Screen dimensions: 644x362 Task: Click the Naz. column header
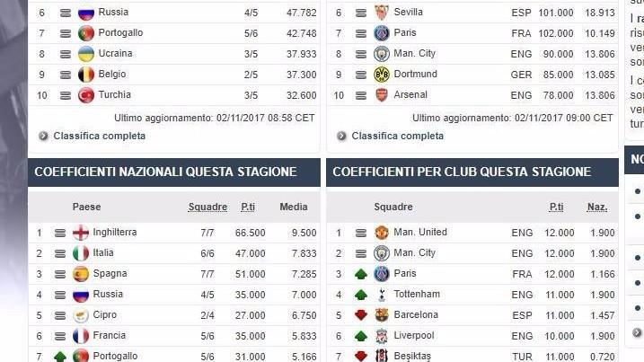[596, 207]
